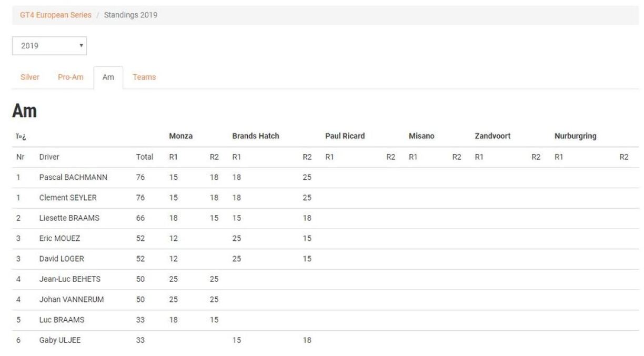Click the Misano column header
The height and width of the screenshot is (356, 644).
point(421,136)
